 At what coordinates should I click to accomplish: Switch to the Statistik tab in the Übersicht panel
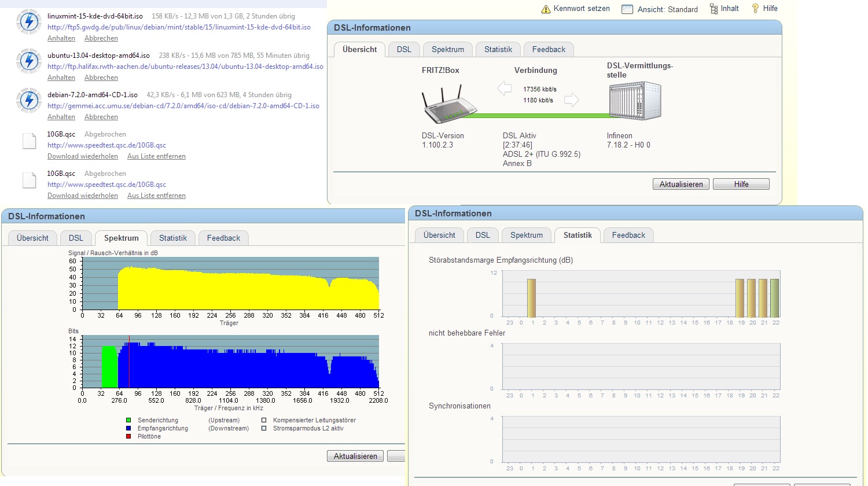coord(498,49)
